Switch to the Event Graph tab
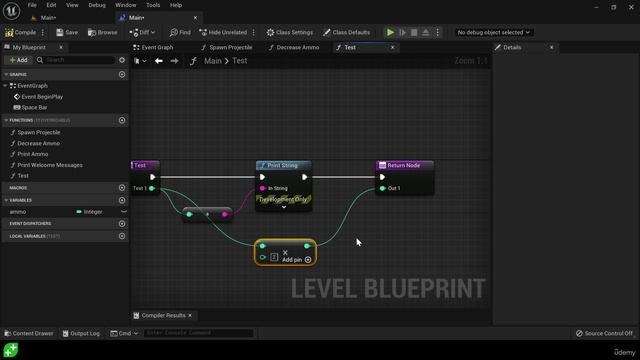Image resolution: width=640 pixels, height=360 pixels. point(153,47)
